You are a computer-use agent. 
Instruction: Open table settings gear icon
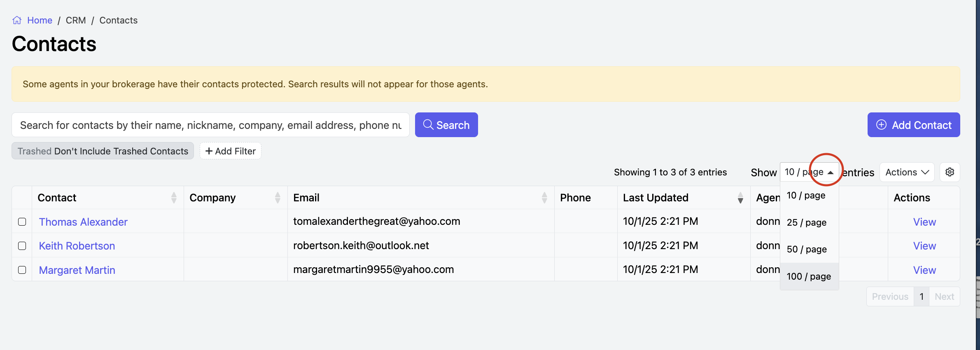pyautogui.click(x=950, y=172)
